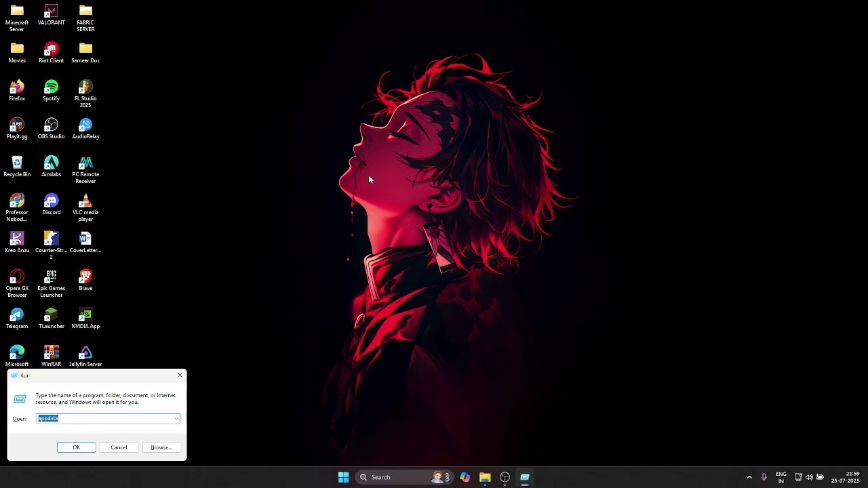Select the Brave browser icon
868x488 pixels.
coord(85,280)
